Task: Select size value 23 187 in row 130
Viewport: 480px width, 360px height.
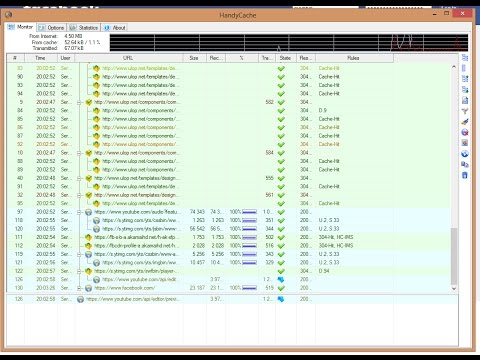Action: pyautogui.click(x=197, y=288)
